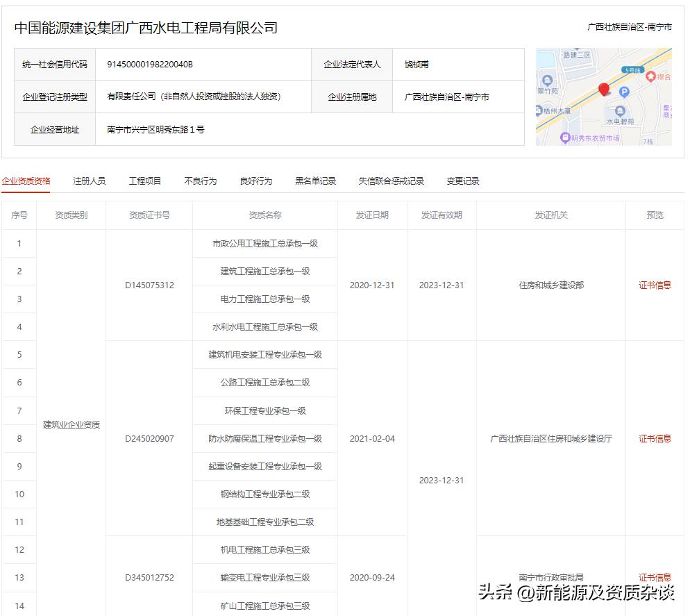The image size is (690, 616).
Task: View the 失信联合惩戒记录 tab
Action: click(x=392, y=180)
